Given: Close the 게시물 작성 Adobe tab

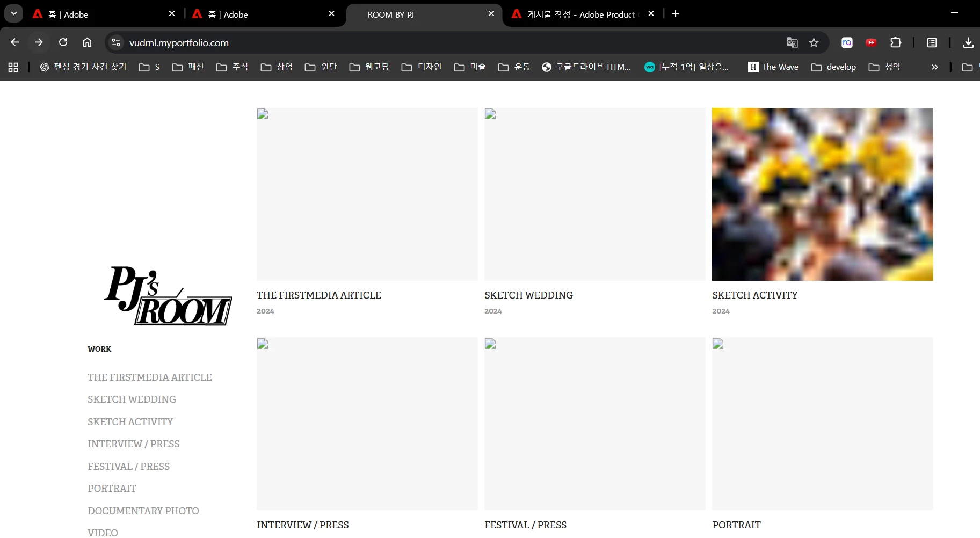Looking at the screenshot, I should [651, 13].
